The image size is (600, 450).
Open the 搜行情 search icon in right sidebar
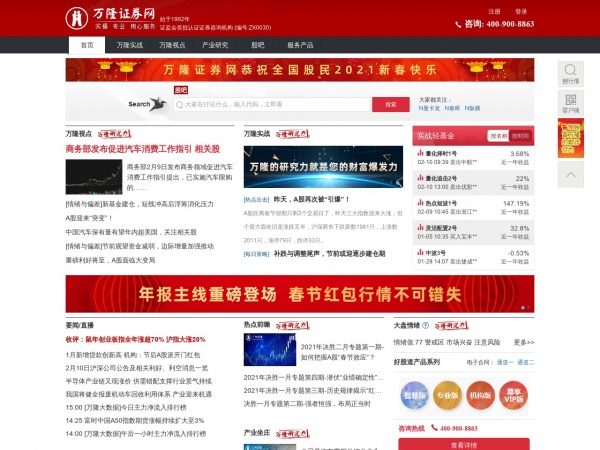tap(571, 74)
